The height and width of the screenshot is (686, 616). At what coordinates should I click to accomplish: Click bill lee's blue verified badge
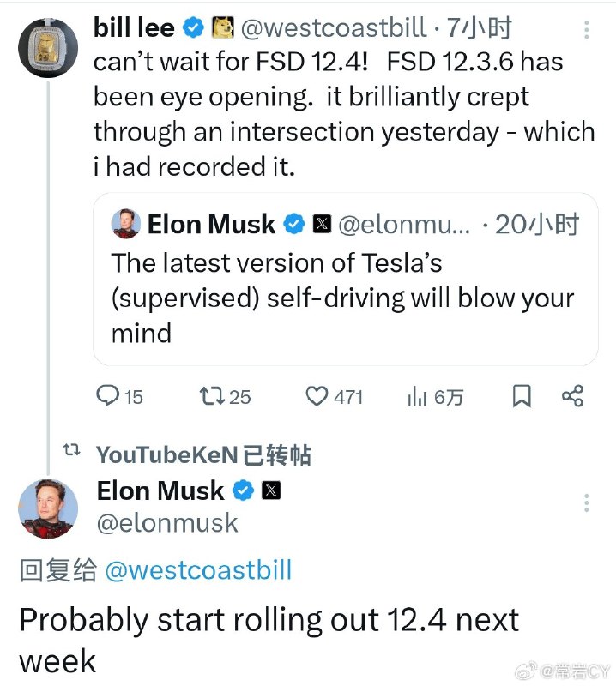pyautogui.click(x=193, y=28)
